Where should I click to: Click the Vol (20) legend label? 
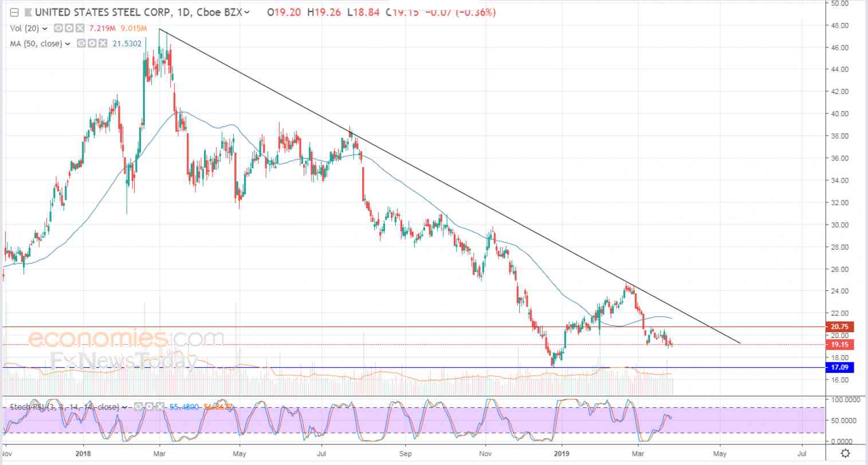(x=25, y=28)
